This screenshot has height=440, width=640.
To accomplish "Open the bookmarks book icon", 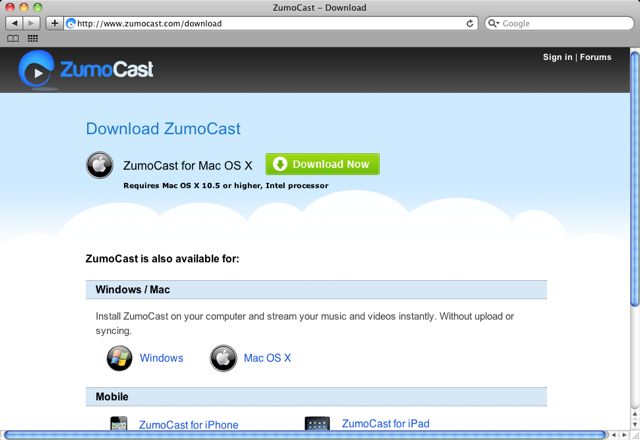I will coord(13,38).
